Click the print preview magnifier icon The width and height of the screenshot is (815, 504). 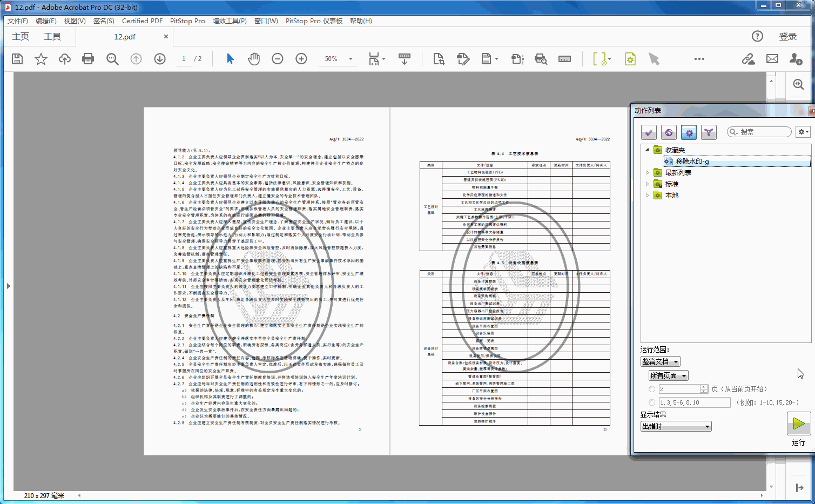(x=541, y=59)
